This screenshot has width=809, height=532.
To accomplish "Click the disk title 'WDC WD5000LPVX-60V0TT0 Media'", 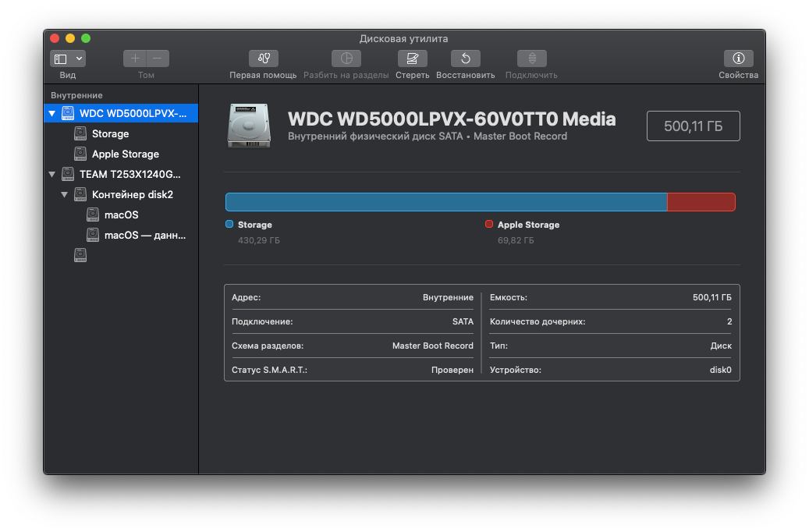I will [452, 119].
